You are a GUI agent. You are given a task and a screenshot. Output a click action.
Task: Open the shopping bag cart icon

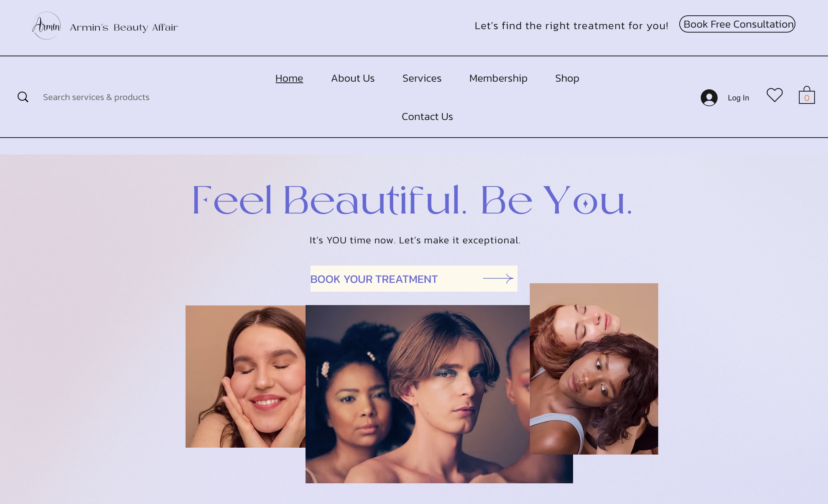[807, 95]
